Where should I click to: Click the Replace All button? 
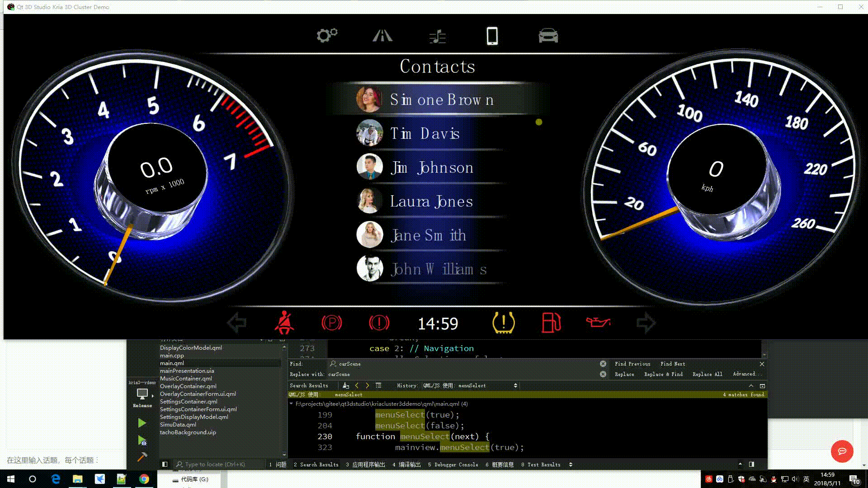pyautogui.click(x=707, y=374)
